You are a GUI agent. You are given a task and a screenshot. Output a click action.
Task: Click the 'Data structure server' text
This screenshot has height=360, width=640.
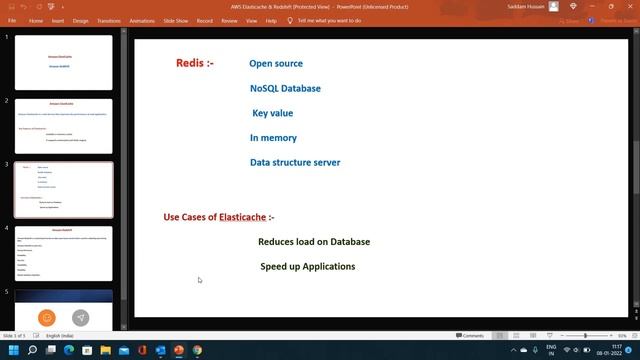click(x=295, y=162)
